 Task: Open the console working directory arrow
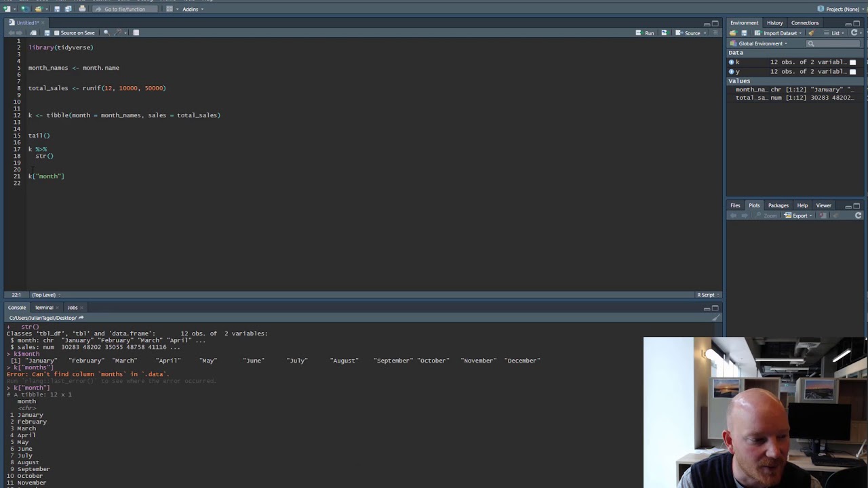[81, 318]
